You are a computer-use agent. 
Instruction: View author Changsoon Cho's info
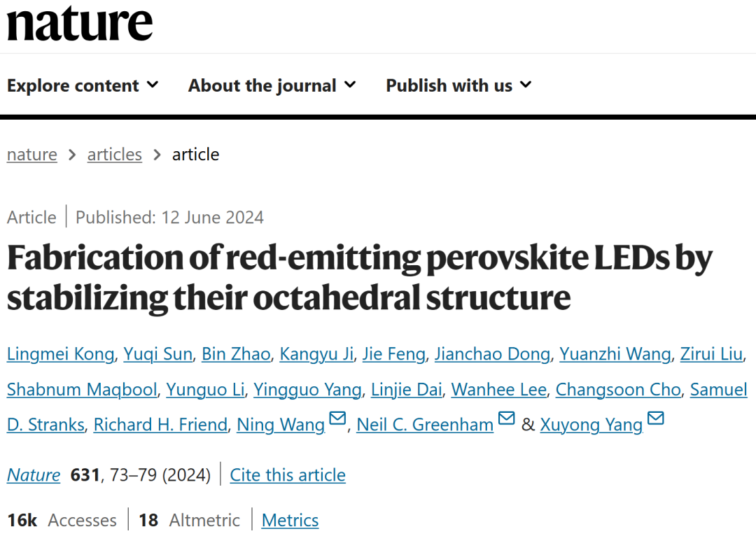(618, 390)
